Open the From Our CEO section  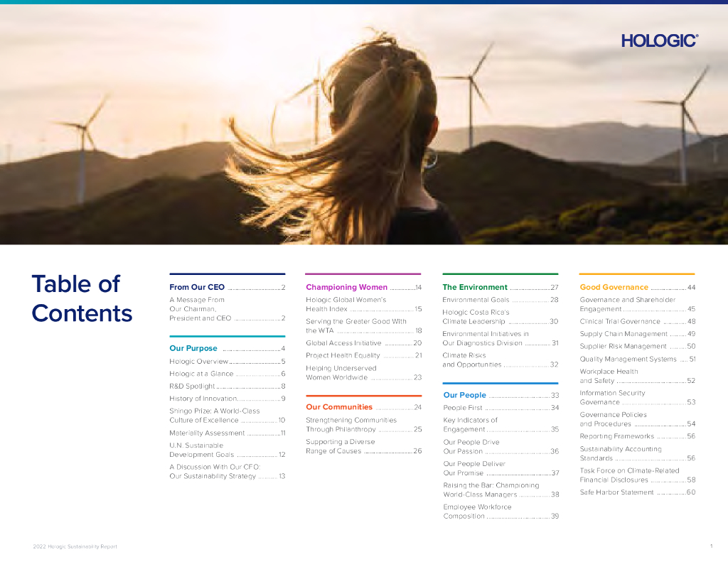[x=227, y=287]
